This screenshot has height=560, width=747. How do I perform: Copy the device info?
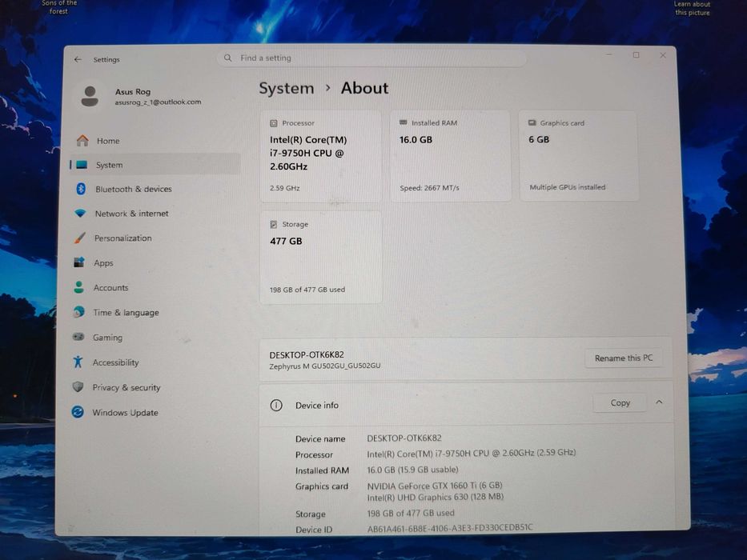click(620, 403)
